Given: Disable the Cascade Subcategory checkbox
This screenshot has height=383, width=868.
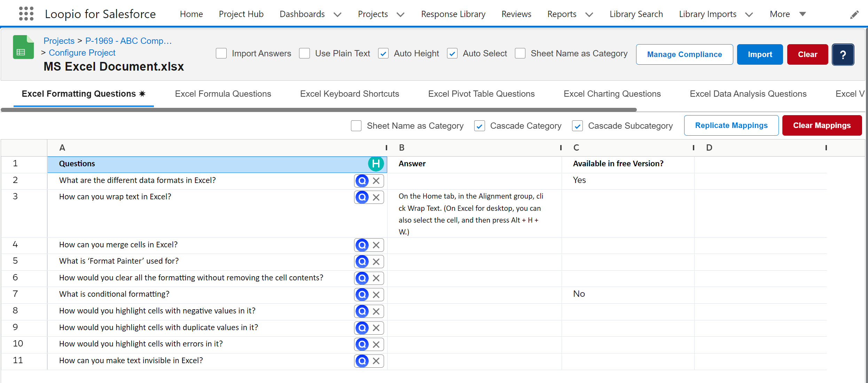Looking at the screenshot, I should [x=577, y=126].
